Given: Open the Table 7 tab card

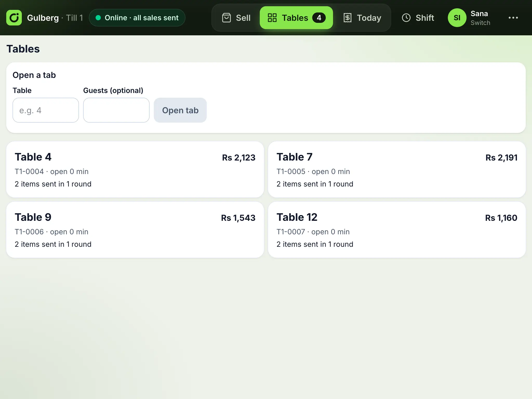Looking at the screenshot, I should pos(397,169).
